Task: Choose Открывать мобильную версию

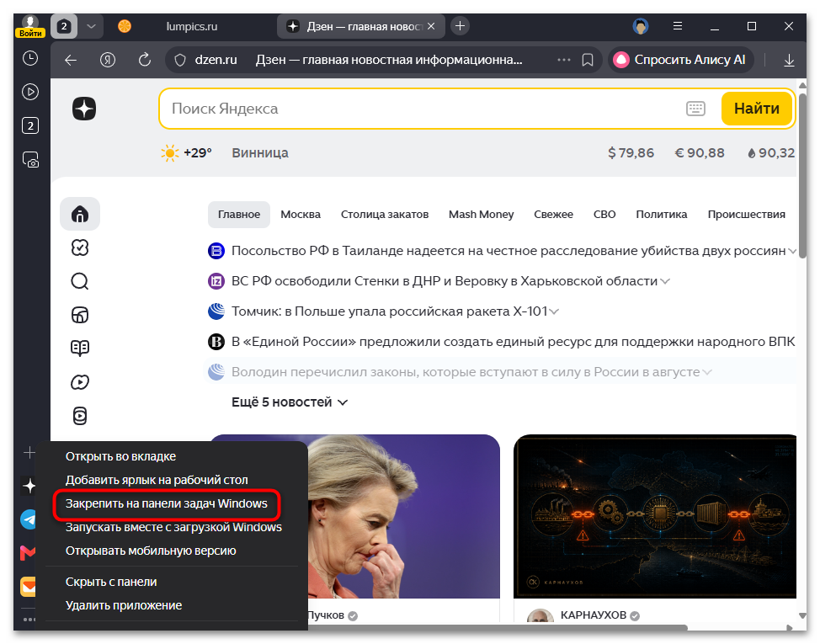Action: pyautogui.click(x=151, y=551)
